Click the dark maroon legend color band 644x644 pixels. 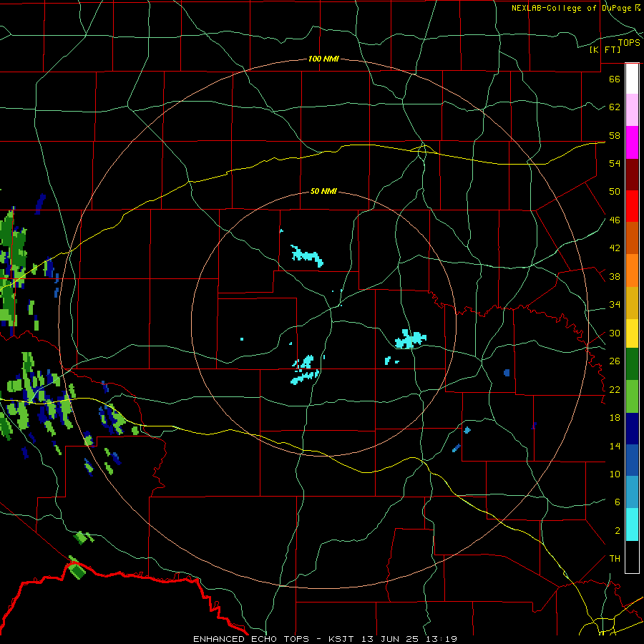click(632, 175)
